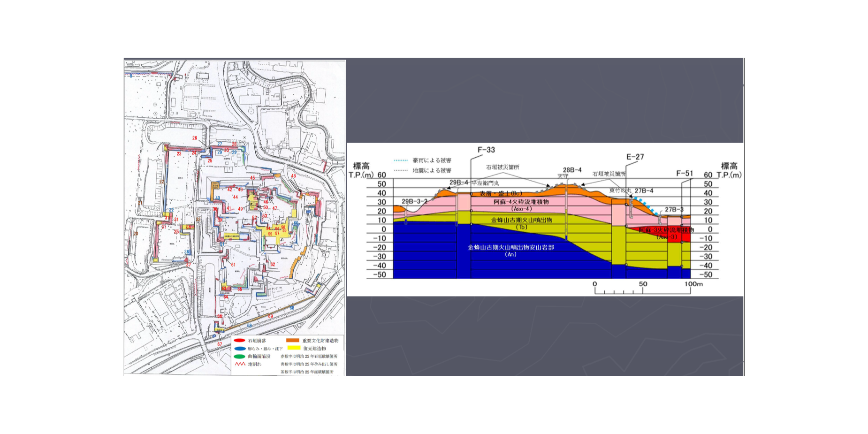Click the blue 安山岩部 (An) layer label
The width and height of the screenshot is (868, 434).
pos(510,248)
